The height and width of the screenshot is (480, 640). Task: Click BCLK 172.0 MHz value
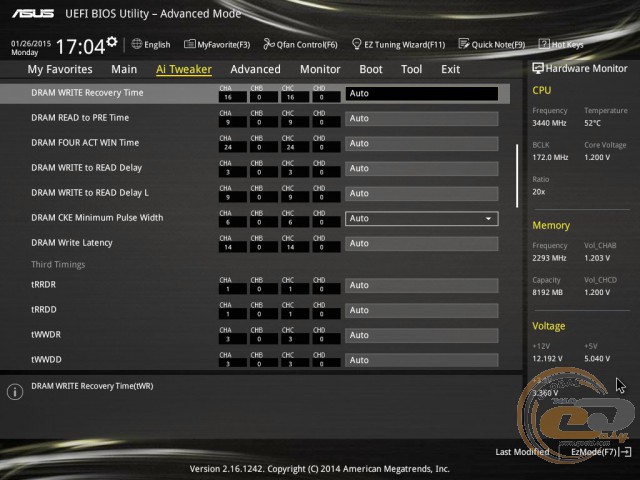click(x=550, y=157)
